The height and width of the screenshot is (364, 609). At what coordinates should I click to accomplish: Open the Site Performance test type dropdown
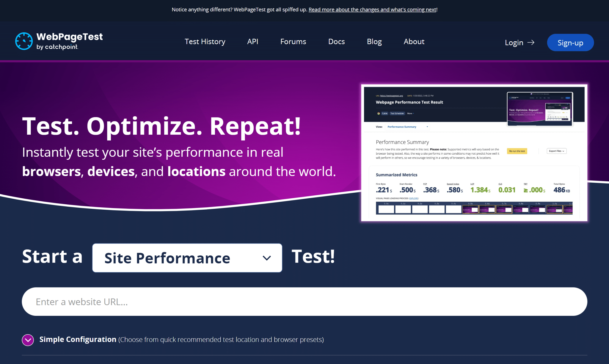point(187,258)
